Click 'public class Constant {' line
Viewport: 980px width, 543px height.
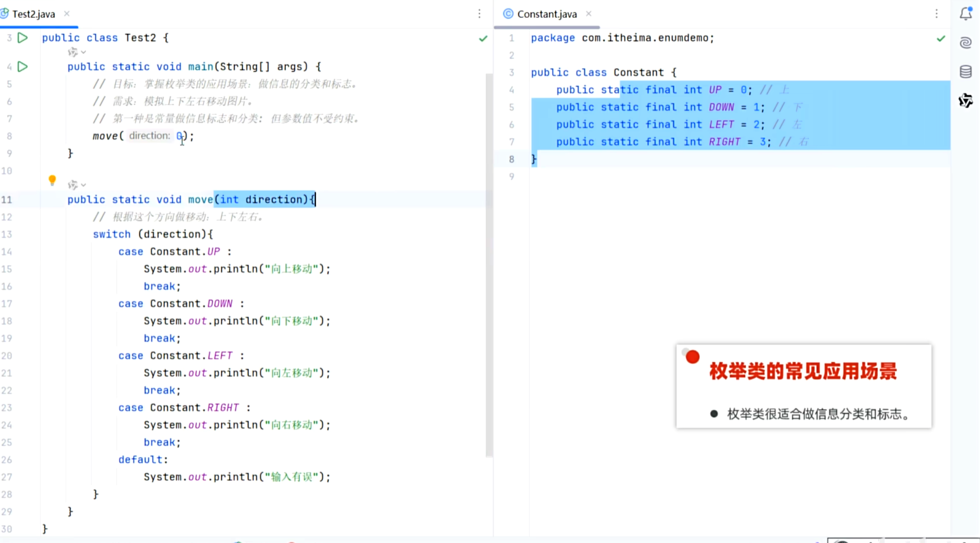(x=604, y=72)
